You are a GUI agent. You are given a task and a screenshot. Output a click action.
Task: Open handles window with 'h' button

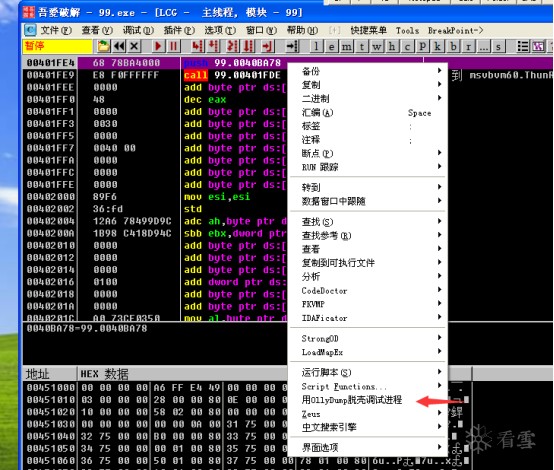(392, 46)
